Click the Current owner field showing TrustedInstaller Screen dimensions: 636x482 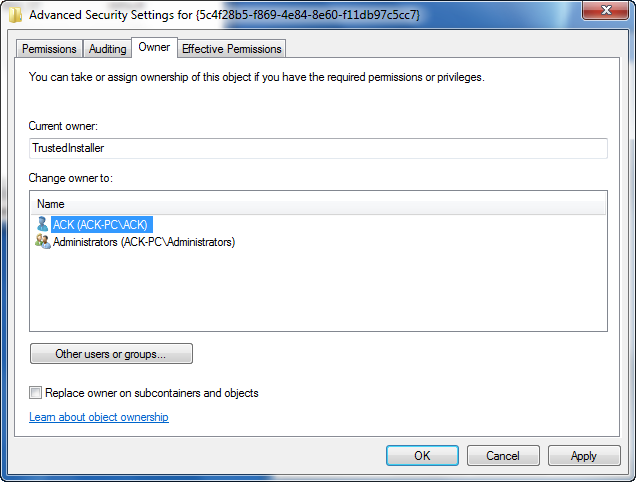point(318,148)
